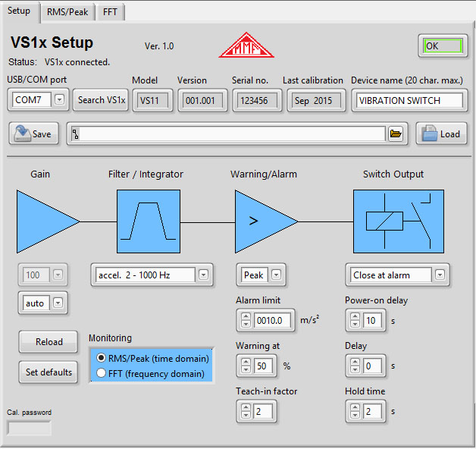Open the gain value 100 dropdown
Image resolution: width=476 pixels, height=449 pixels.
[x=58, y=275]
